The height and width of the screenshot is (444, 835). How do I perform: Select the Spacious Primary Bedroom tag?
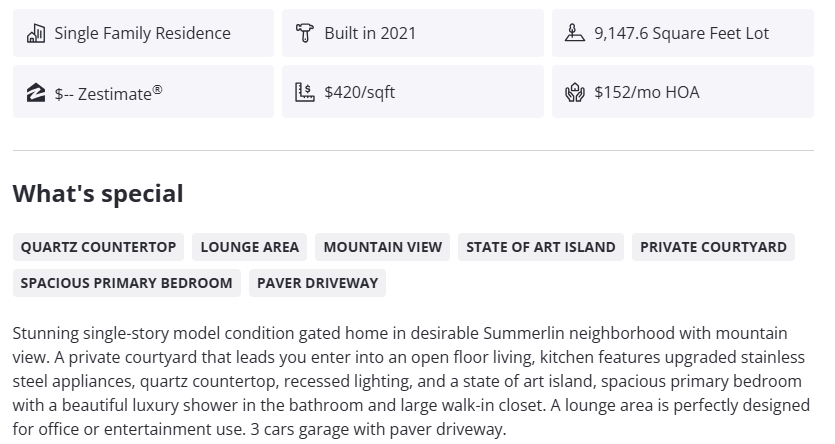(126, 283)
